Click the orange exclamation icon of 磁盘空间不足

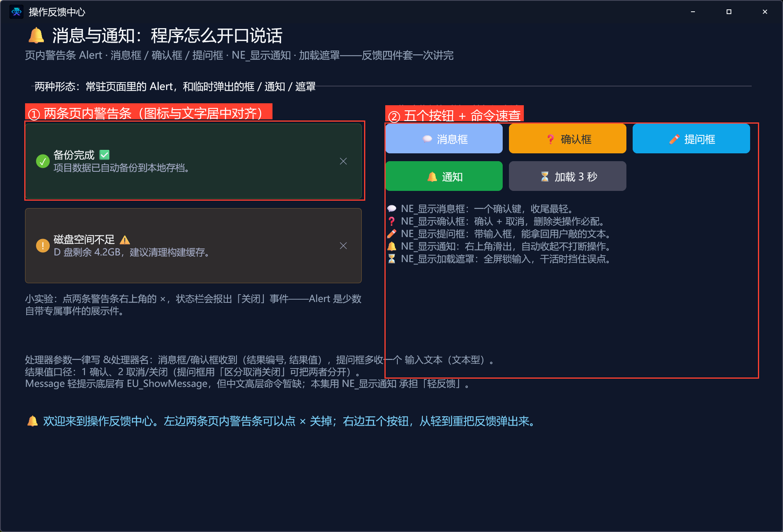coord(43,246)
